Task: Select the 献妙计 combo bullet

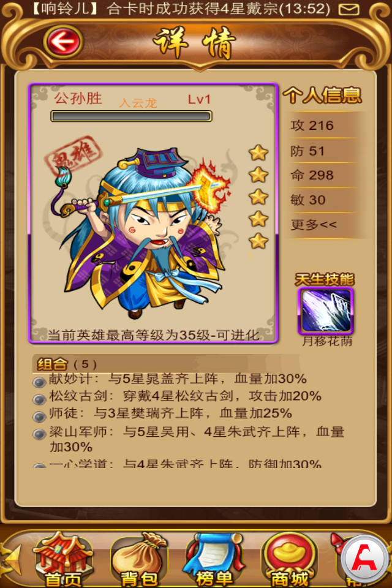Action: click(x=39, y=382)
